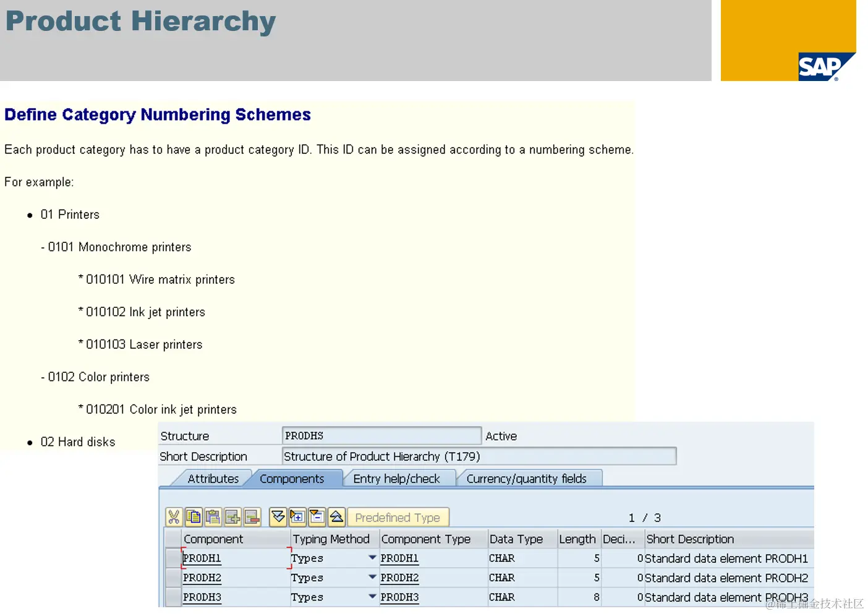868x614 pixels.
Task: Click the Expand All Substructures plus icon
Action: coord(297,516)
